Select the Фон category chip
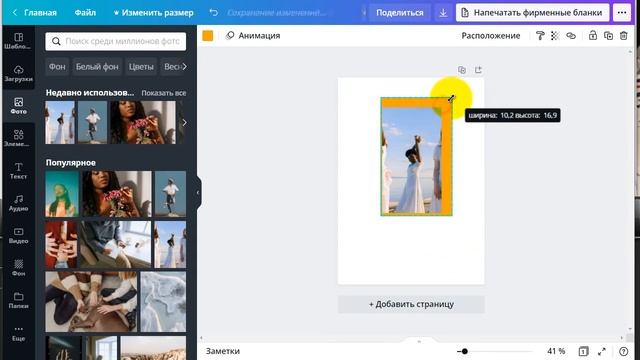Image resolution: width=640 pixels, height=360 pixels. click(57, 67)
